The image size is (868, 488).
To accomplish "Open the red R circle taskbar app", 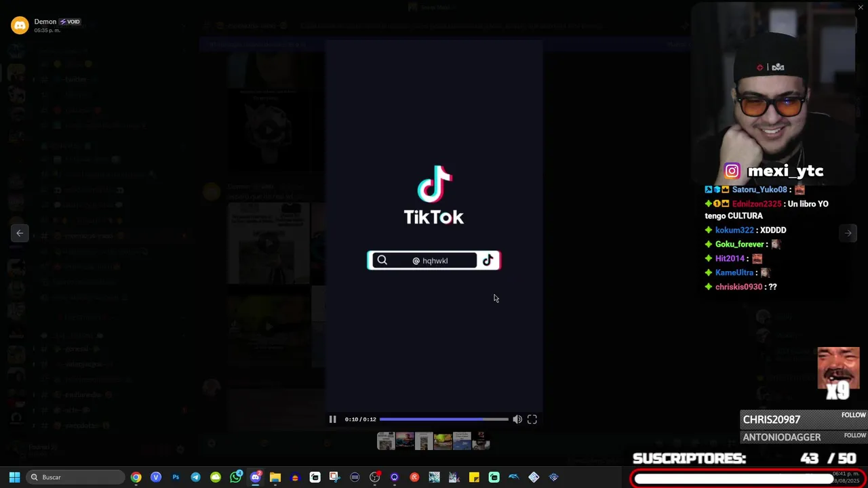I will click(x=414, y=477).
